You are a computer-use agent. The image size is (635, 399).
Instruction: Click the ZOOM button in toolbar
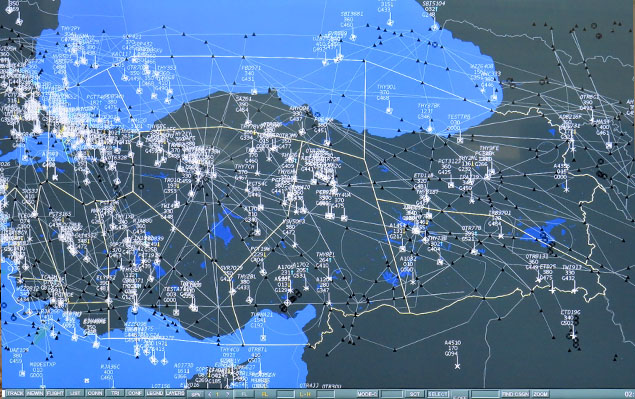coord(541,394)
